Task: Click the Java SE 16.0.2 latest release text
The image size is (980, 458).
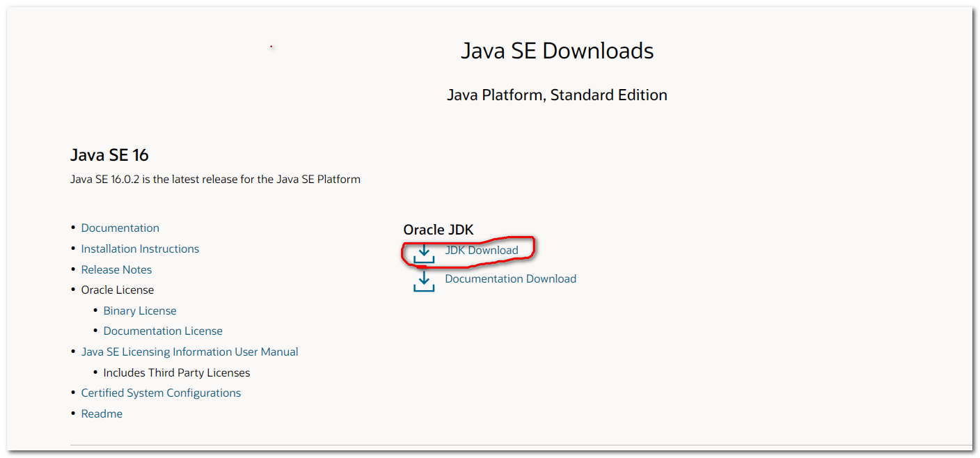Action: coord(215,179)
